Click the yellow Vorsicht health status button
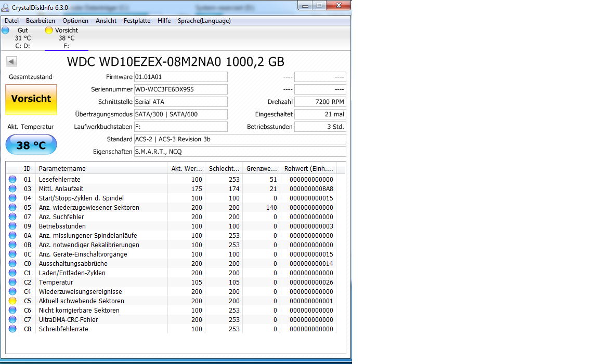This screenshot has width=599, height=364. coord(31,99)
